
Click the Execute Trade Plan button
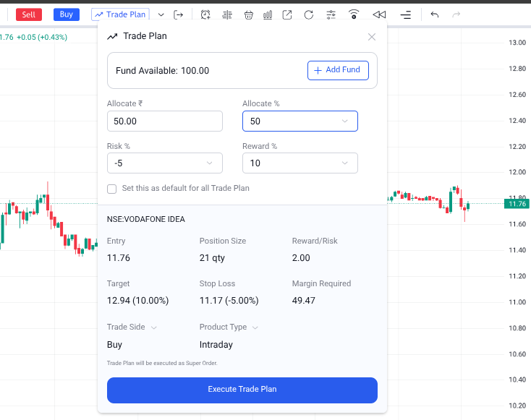point(242,390)
